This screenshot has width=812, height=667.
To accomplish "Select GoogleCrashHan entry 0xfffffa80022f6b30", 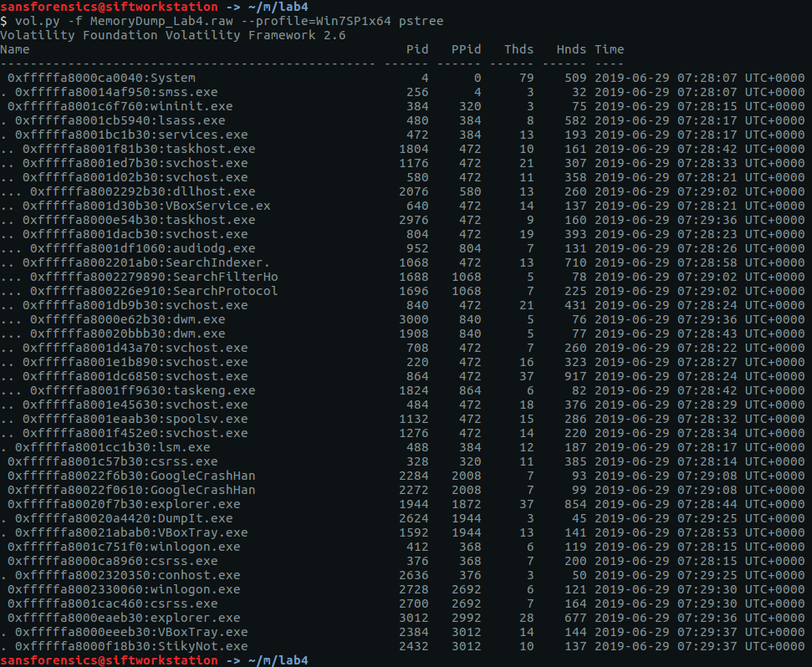I will tap(131, 476).
